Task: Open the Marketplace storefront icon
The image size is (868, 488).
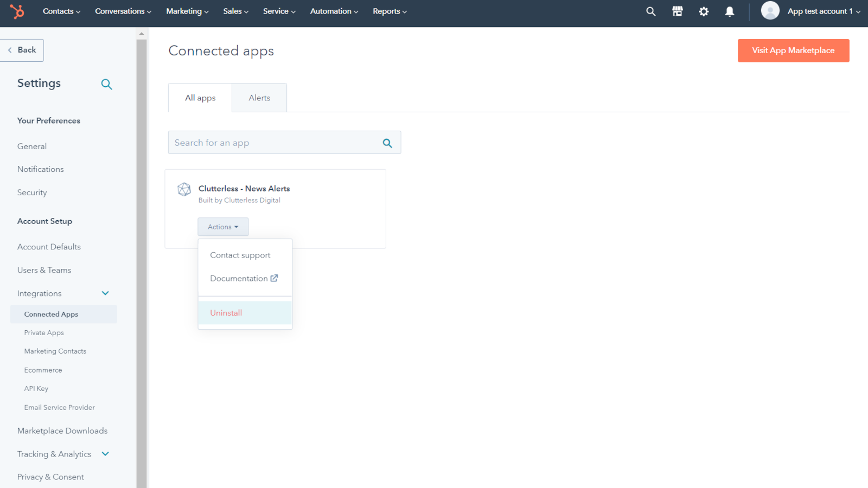Action: 678,11
